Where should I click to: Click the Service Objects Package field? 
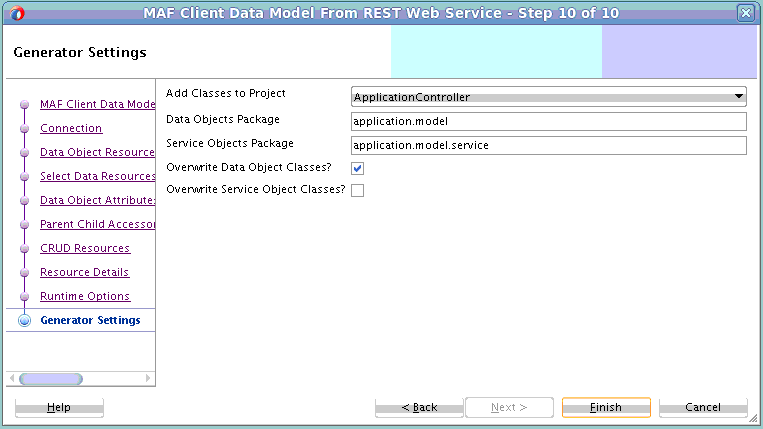point(548,145)
